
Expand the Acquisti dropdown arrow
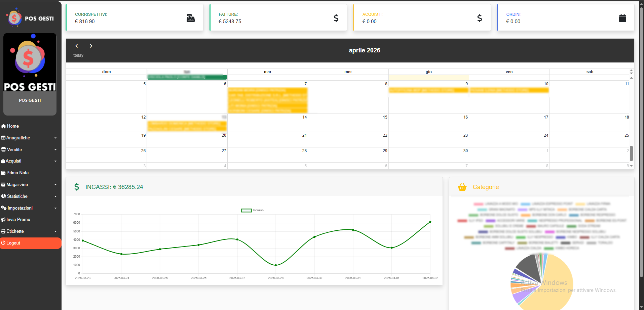pos(55,161)
